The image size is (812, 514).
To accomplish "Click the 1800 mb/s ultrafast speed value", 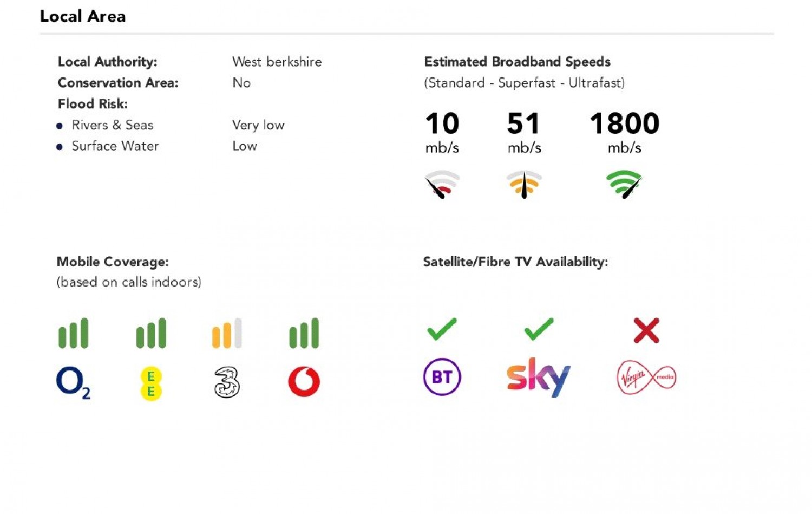I will [x=624, y=124].
